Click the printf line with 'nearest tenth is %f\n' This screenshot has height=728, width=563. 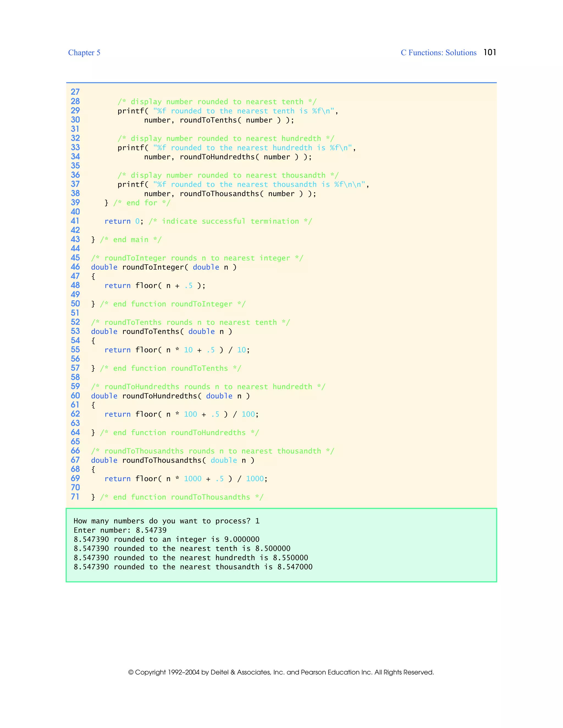228,111
